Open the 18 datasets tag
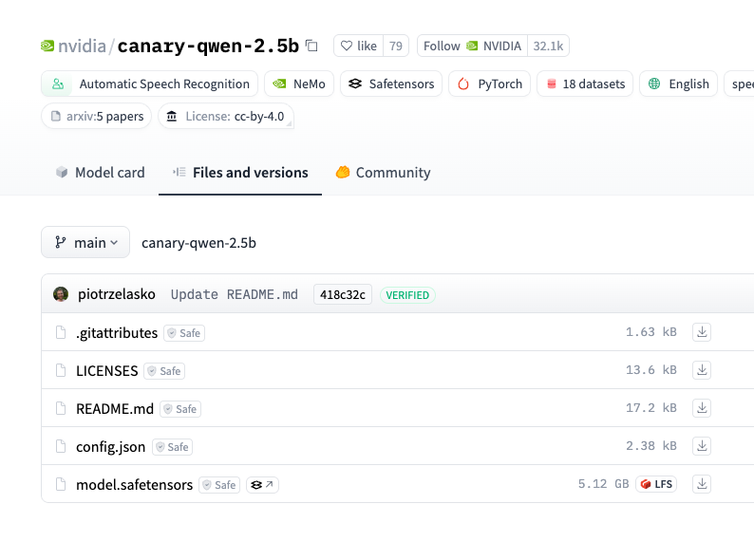 pos(586,84)
